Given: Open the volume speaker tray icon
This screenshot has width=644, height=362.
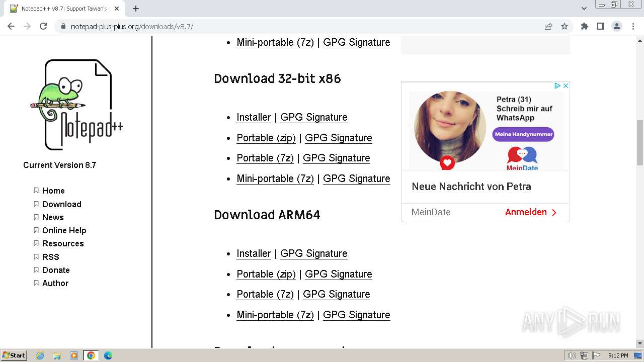Looking at the screenshot, I should (572, 355).
